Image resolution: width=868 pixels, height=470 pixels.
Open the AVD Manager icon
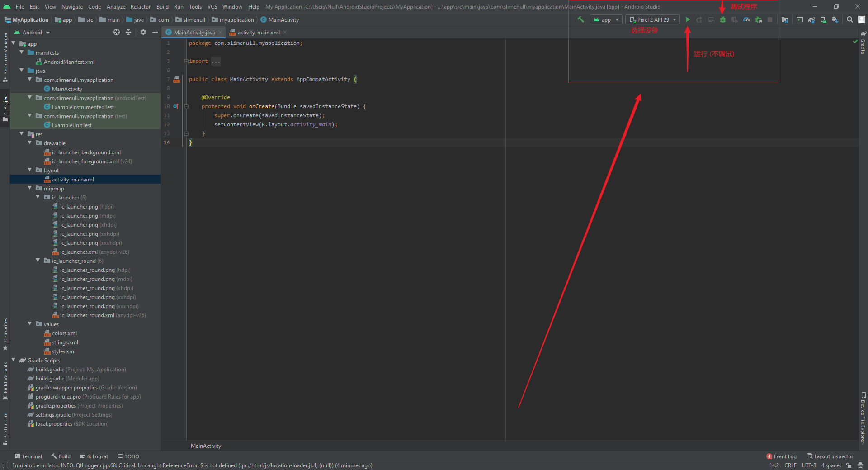click(x=823, y=19)
